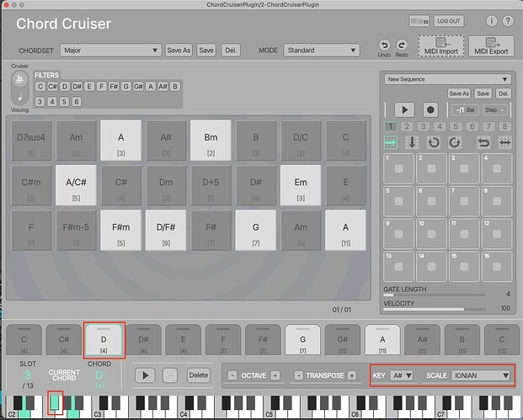523x420 pixels.
Task: Toggle the C# note filter
Action: pos(52,87)
